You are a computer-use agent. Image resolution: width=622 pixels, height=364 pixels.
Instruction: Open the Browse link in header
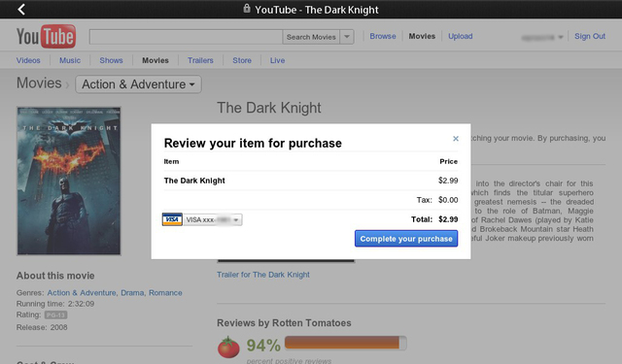tap(383, 36)
